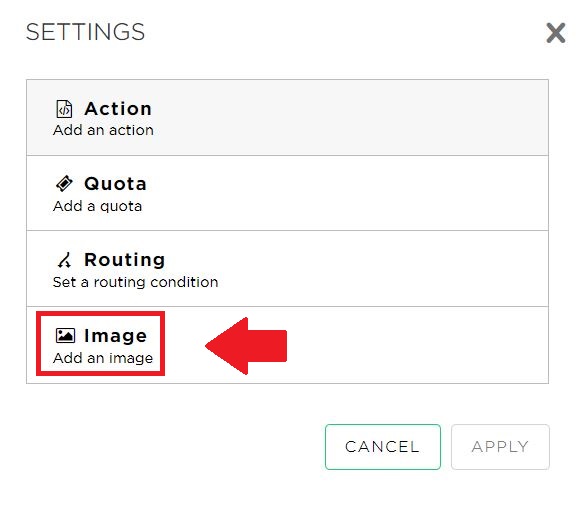
Task: Click the Action code file icon
Action: (x=64, y=109)
